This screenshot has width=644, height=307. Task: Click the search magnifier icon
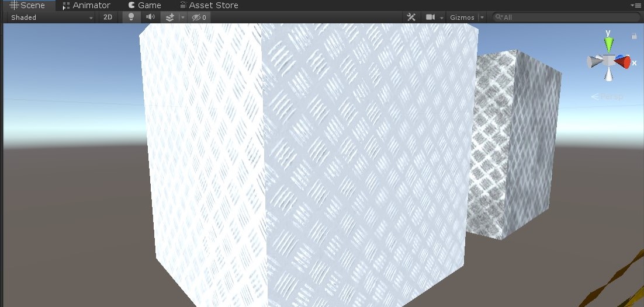[498, 18]
